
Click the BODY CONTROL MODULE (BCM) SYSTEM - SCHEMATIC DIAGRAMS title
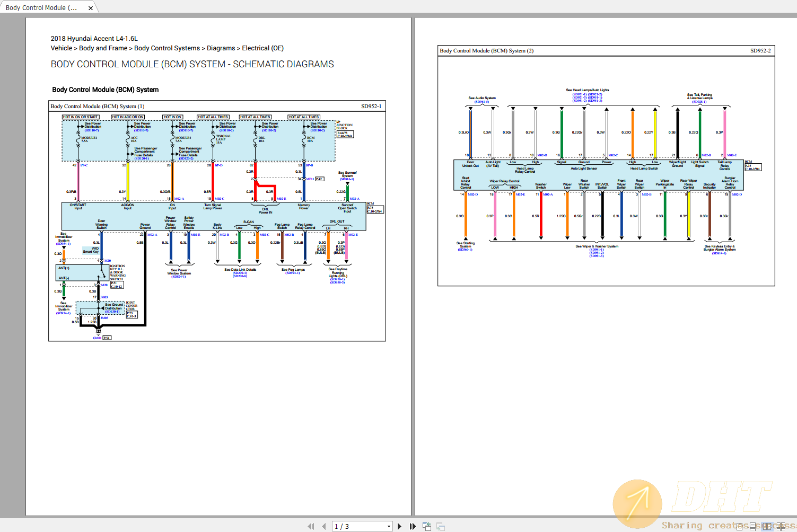coord(192,64)
